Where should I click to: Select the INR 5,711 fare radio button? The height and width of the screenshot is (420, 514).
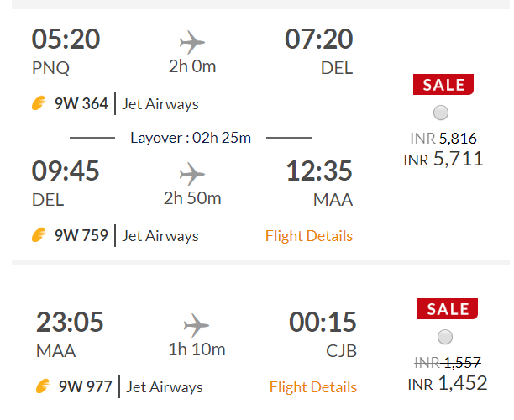tap(441, 113)
